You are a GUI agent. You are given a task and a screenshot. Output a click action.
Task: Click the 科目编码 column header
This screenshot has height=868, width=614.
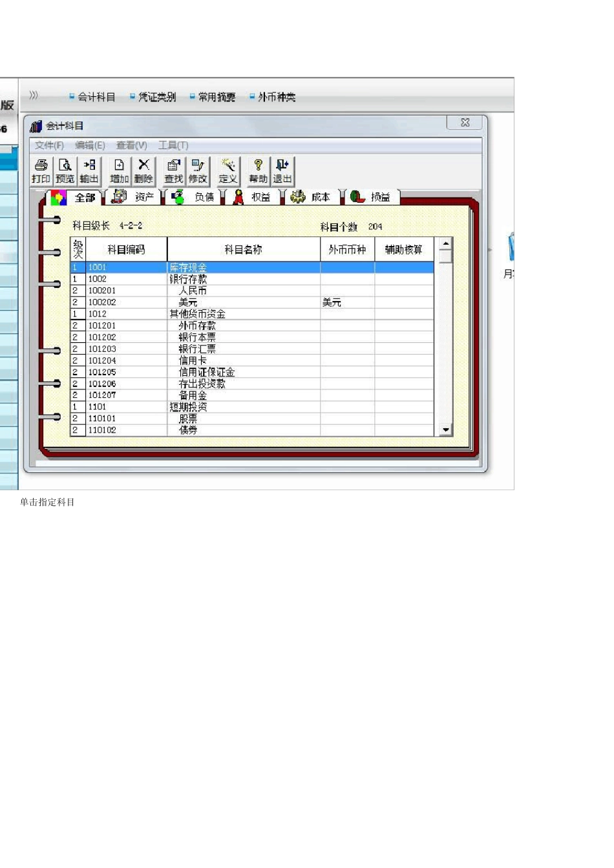pos(126,249)
